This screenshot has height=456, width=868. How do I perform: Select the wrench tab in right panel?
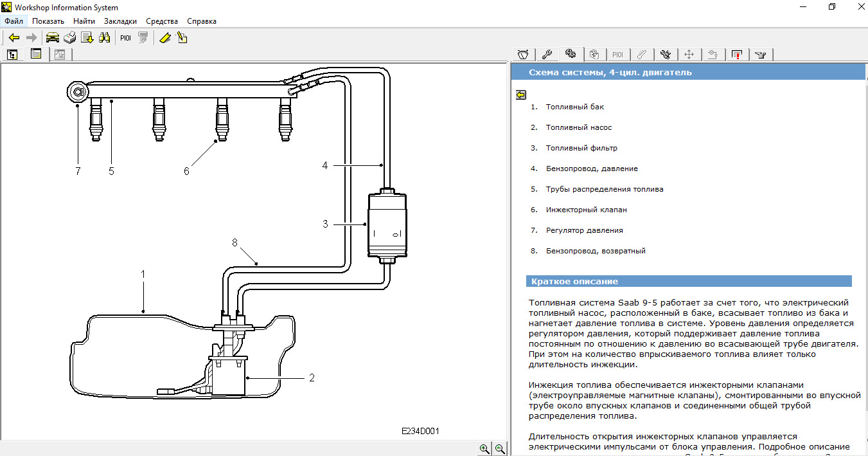(547, 55)
